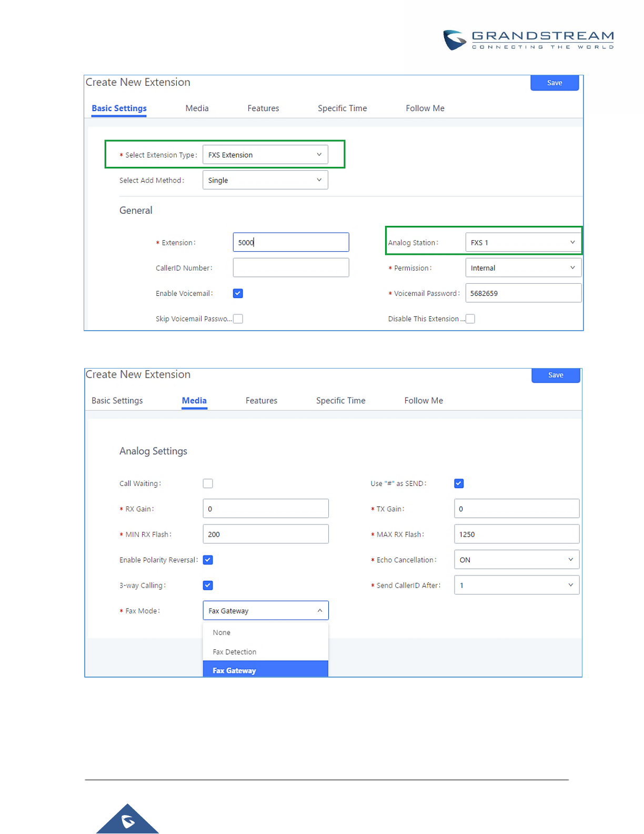644x834 pixels.
Task: Select None option in Fax Mode list
Action: [222, 632]
